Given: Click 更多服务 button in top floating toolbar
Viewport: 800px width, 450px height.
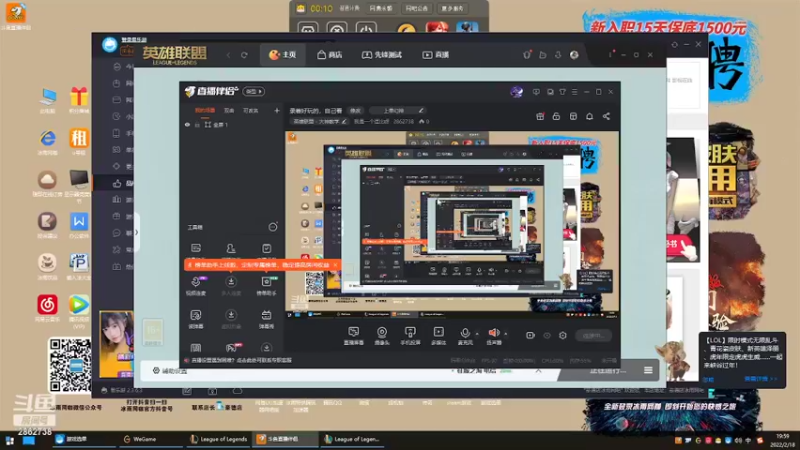Looking at the screenshot, I should (452, 8).
